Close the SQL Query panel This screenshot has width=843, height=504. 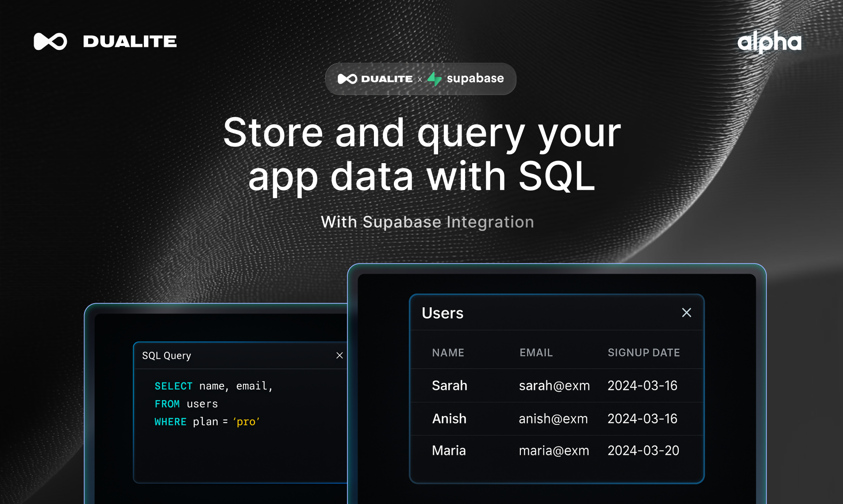(x=339, y=355)
